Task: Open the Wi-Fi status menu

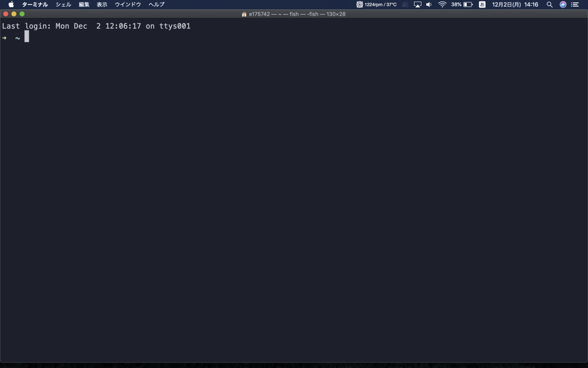Action: [x=442, y=4]
